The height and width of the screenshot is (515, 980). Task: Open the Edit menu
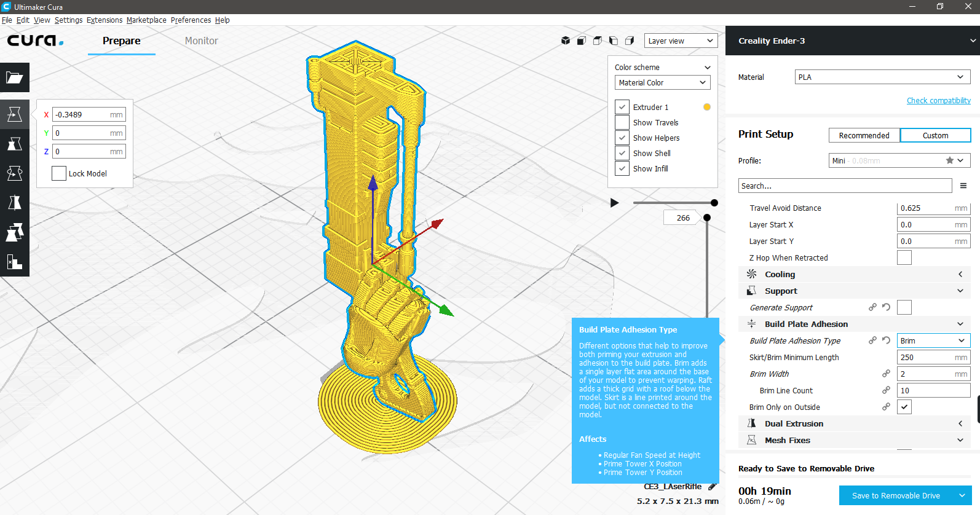pos(23,20)
